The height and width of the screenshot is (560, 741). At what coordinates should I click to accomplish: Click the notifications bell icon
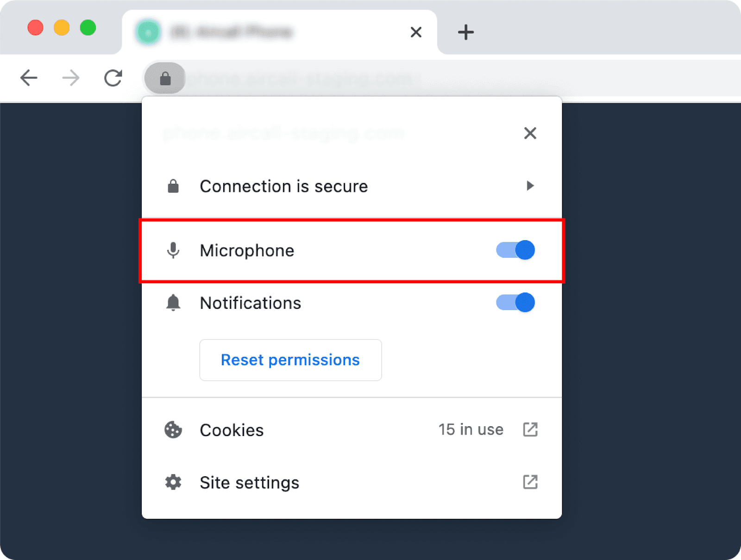pyautogui.click(x=173, y=303)
